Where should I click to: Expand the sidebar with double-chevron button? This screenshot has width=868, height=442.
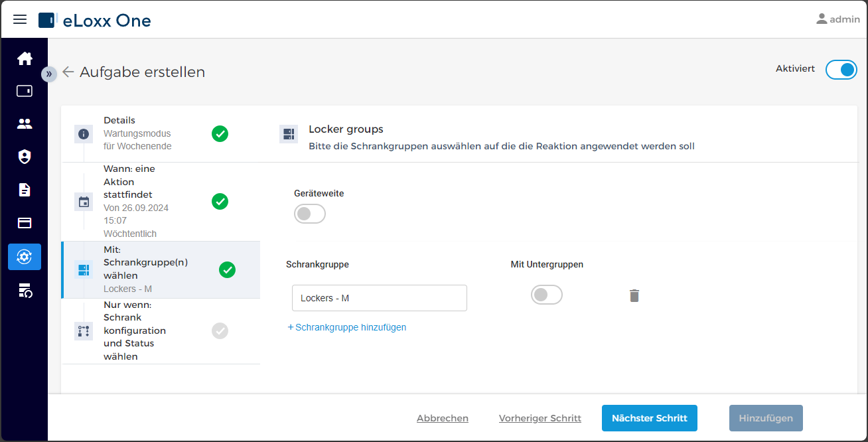(x=48, y=74)
